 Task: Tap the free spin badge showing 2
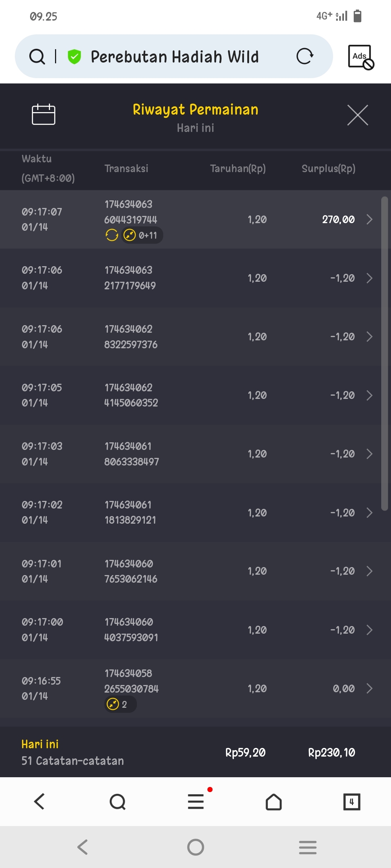[x=120, y=704]
